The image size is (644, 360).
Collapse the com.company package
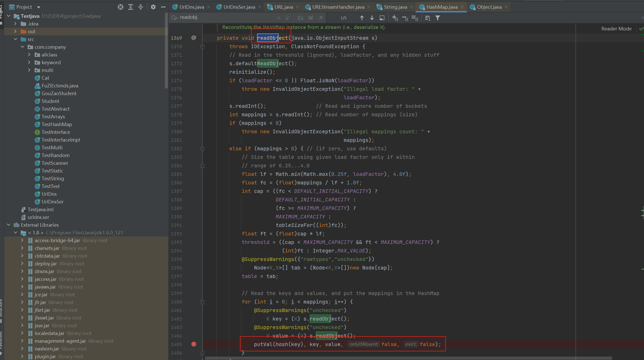point(23,47)
